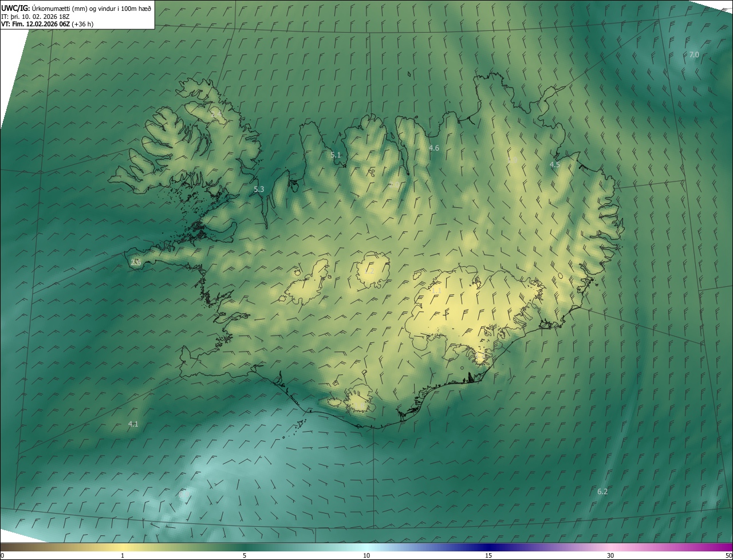Click the 15 tick label on the color scale
This screenshot has width=733, height=560.
coord(488,555)
